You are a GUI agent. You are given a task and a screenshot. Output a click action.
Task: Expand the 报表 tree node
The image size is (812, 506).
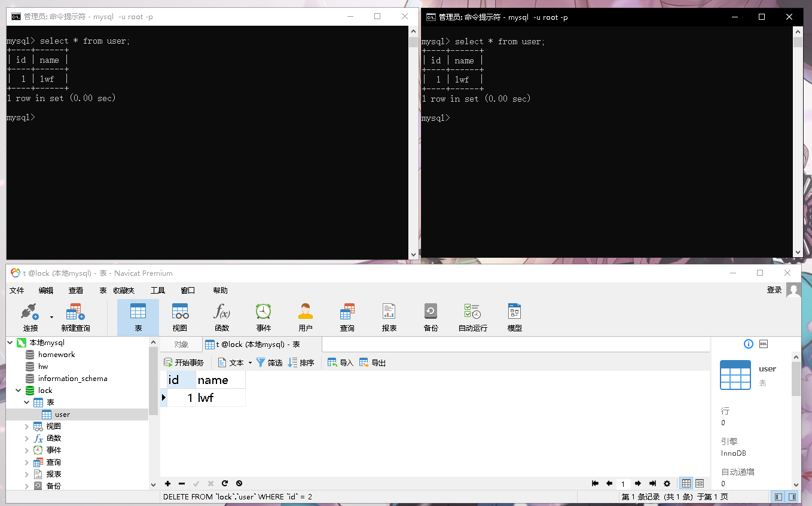[x=26, y=474]
